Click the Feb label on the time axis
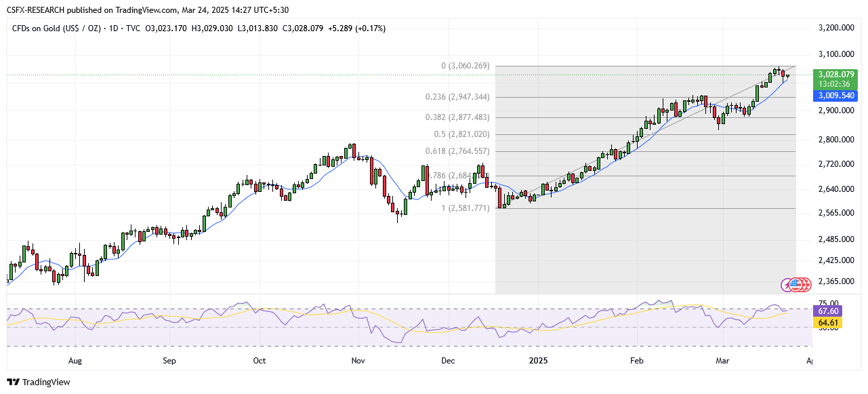 point(638,361)
